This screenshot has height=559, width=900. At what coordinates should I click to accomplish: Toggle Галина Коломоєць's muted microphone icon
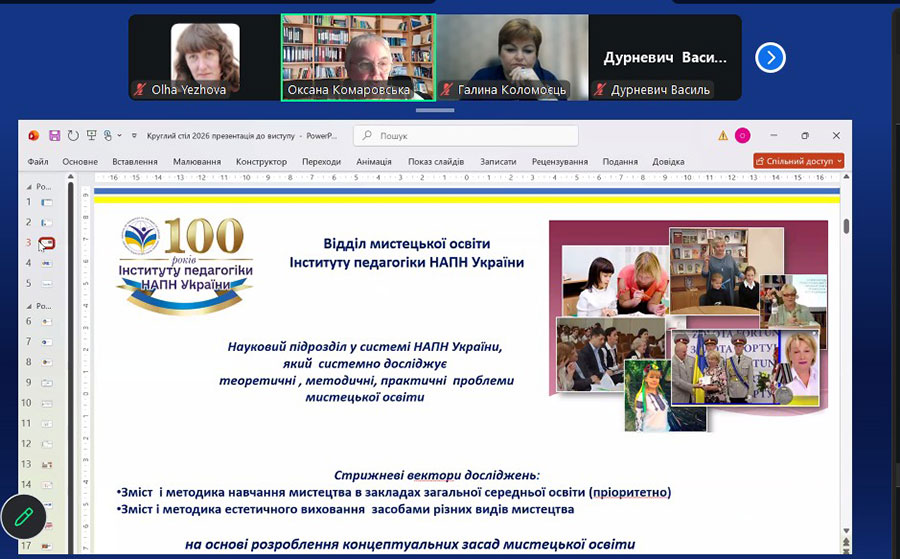tap(447, 90)
